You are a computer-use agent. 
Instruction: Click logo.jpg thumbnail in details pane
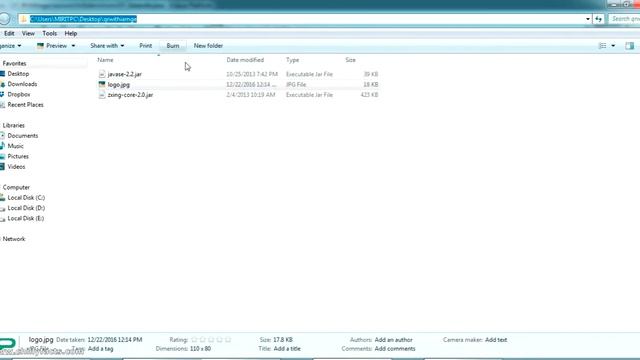(7, 344)
